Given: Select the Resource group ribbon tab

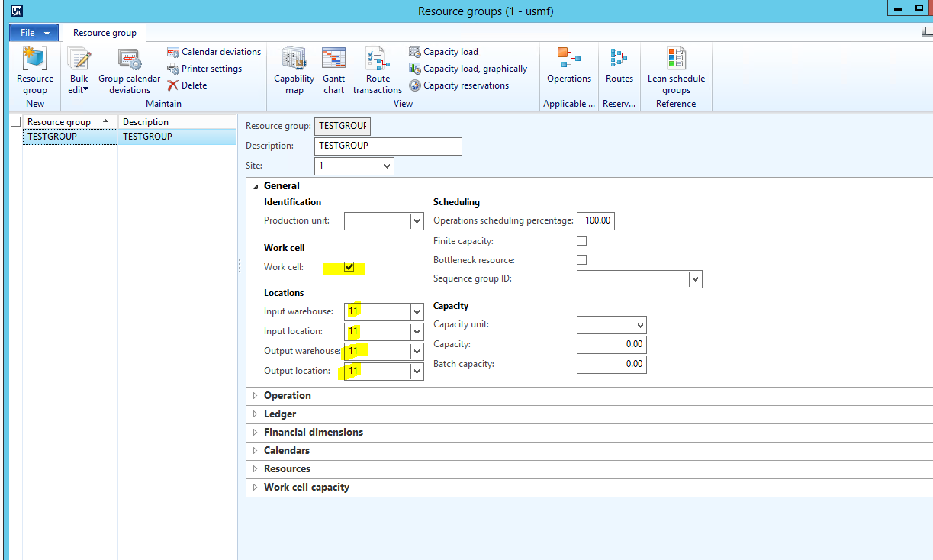Looking at the screenshot, I should (105, 33).
